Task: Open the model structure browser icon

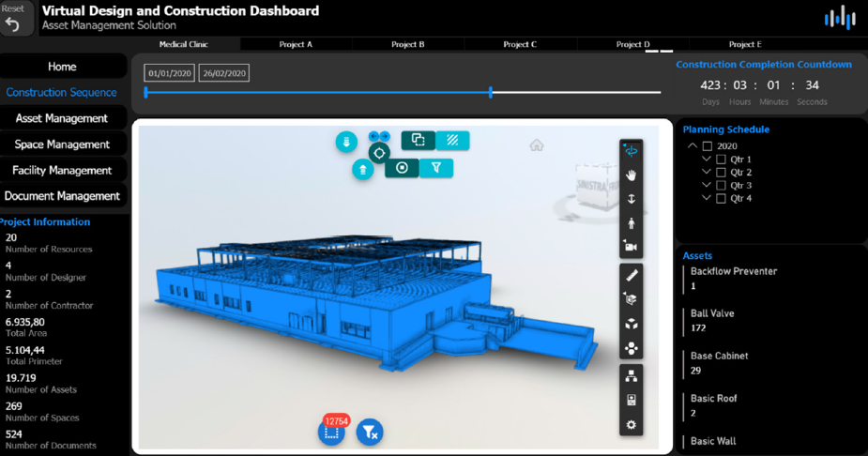Action: 632,376
